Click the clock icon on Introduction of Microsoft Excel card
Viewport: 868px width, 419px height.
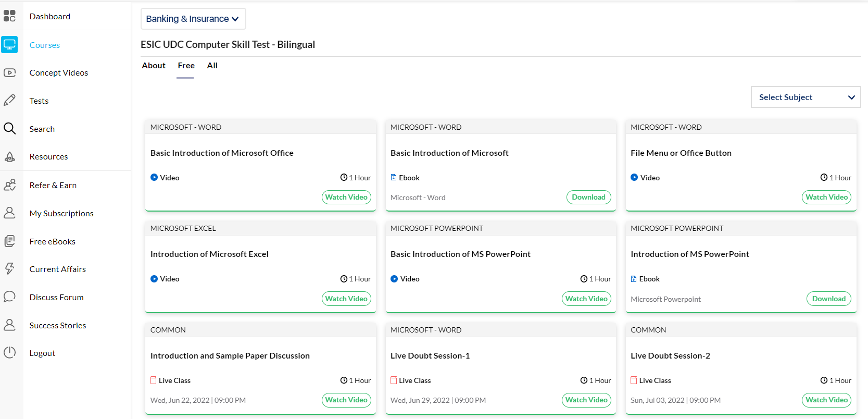(344, 279)
